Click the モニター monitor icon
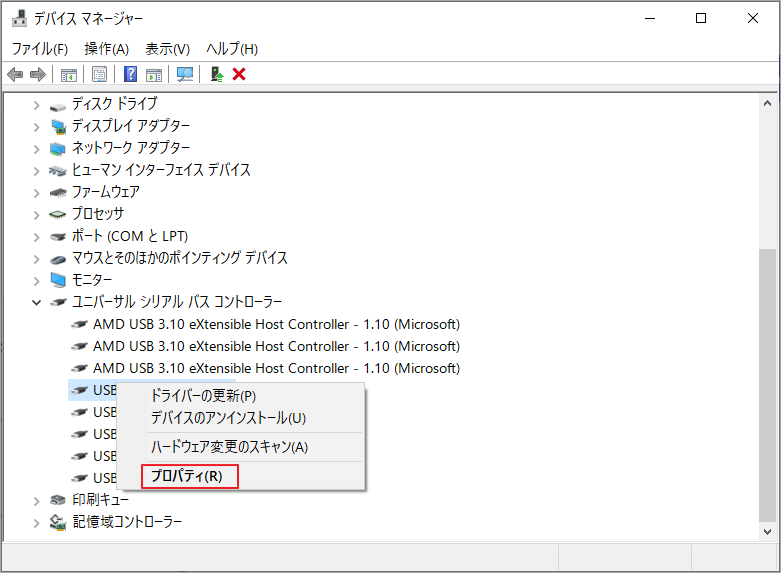781x573 pixels. coord(58,281)
